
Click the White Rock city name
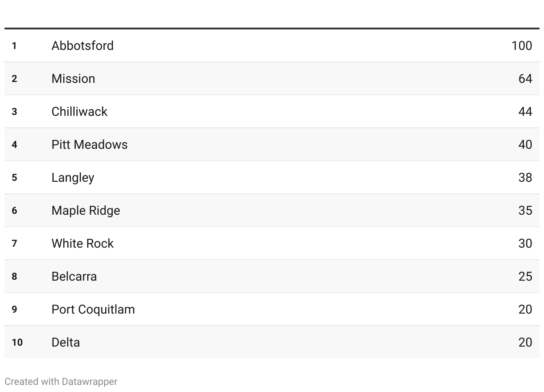coord(82,243)
